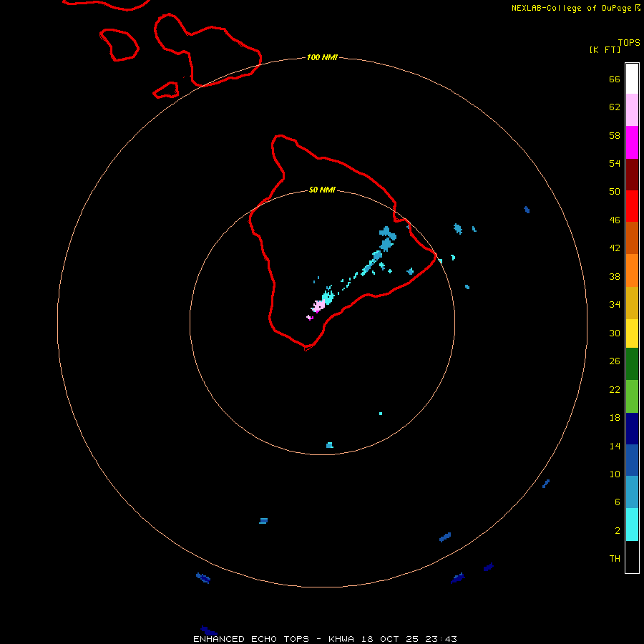The height and width of the screenshot is (644, 644).
Task: Click the bright red 50 kft legend swatch
Action: pos(632,206)
